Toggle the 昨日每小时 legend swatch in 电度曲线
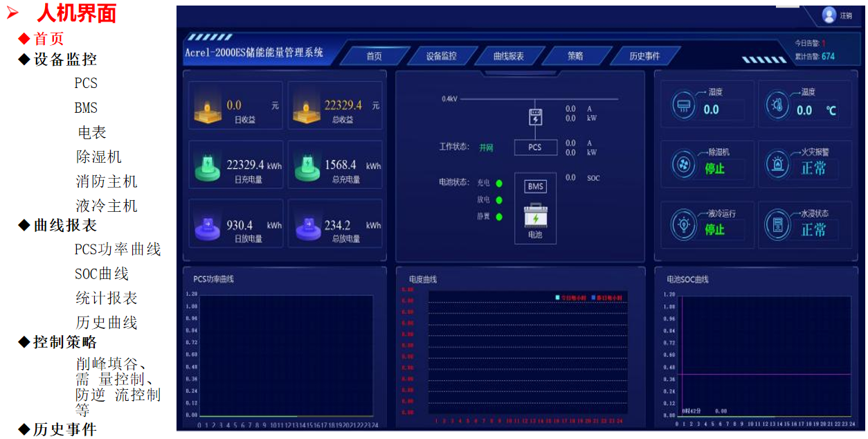 (594, 297)
